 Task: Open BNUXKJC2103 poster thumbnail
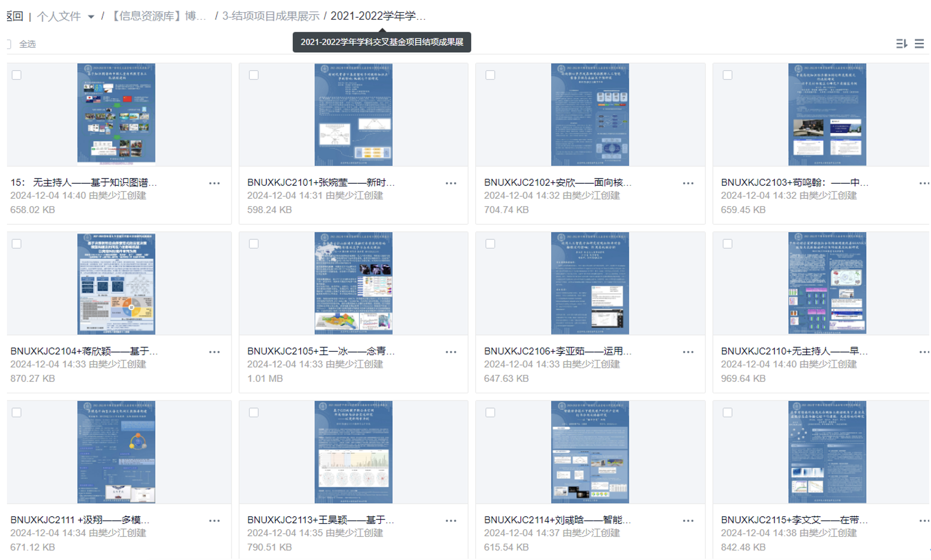coord(827,114)
